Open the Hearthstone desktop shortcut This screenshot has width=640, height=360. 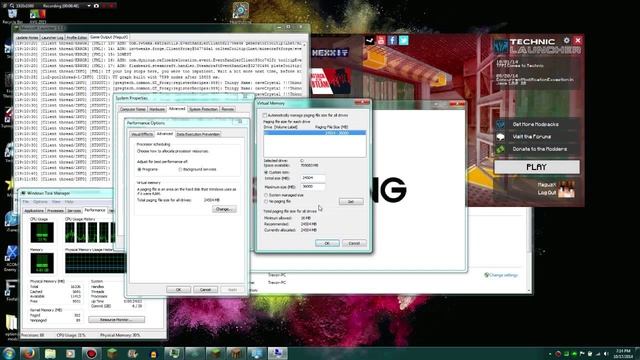click(x=241, y=11)
